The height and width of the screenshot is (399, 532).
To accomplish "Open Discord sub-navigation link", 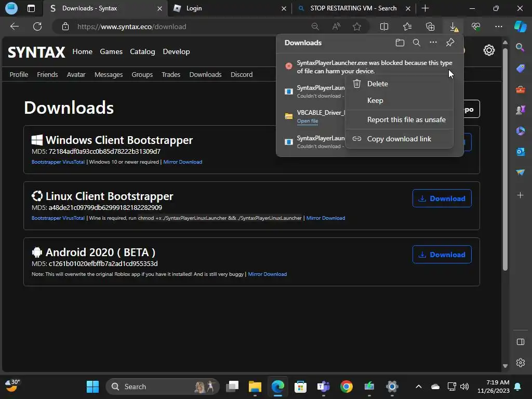I will tap(242, 75).
